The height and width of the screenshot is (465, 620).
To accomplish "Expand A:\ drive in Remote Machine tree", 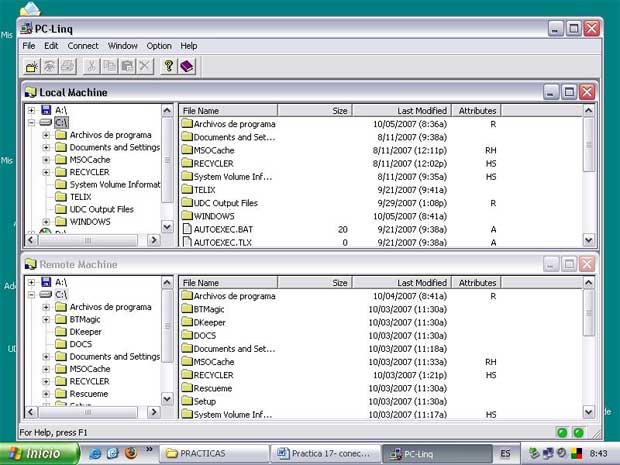I will point(31,282).
